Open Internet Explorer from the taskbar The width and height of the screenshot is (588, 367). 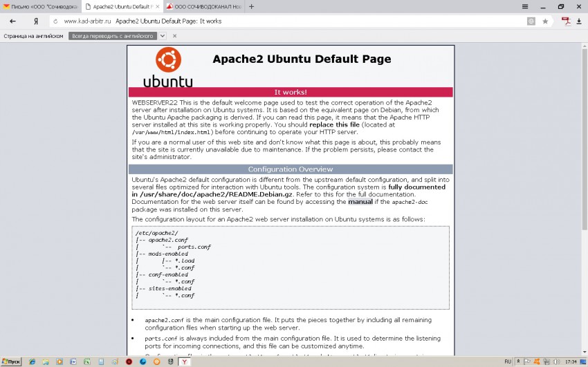32,361
